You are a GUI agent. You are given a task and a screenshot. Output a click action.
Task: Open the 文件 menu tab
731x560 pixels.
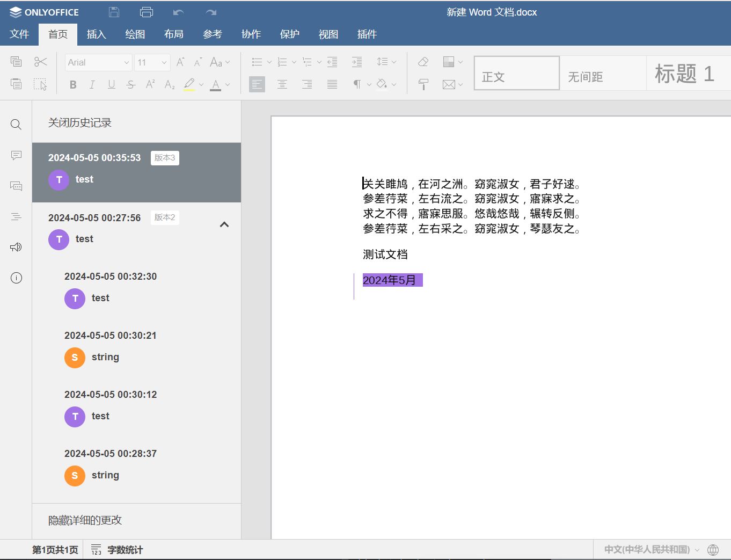(19, 34)
